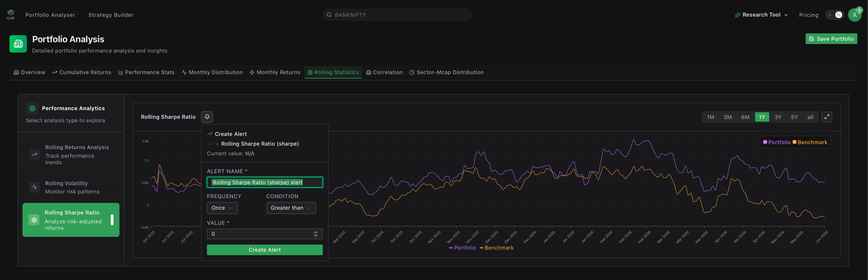Toggle Benchmark in bottom chart legend
This screenshot has height=280, width=868.
coord(496,248)
